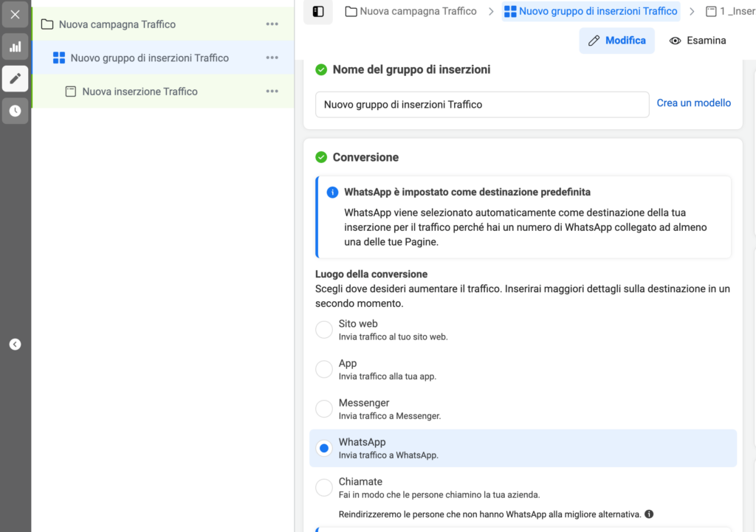Screen dimensions: 756x532
Task: Collapse the side panel with the arrow icon
Action: [15, 344]
